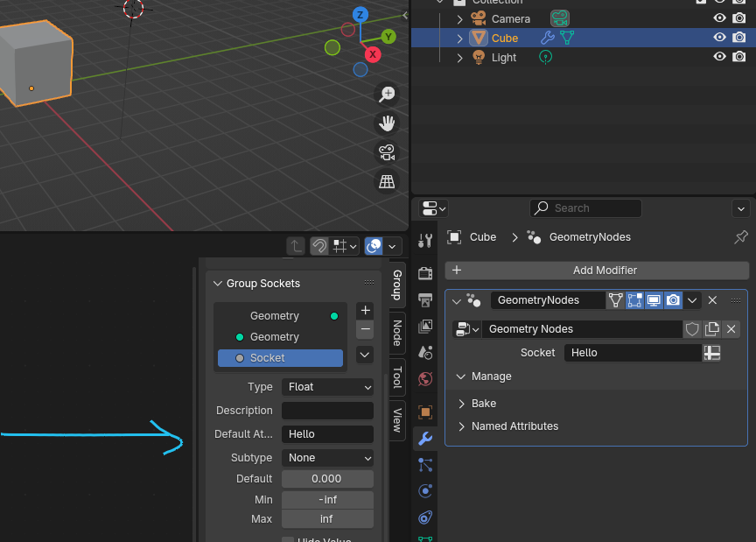The image size is (756, 542).
Task: Disable Light in renders toggle
Action: click(x=738, y=56)
